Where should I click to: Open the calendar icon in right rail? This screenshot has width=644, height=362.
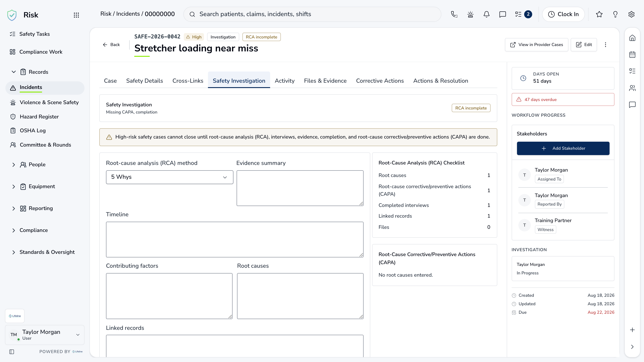[632, 55]
